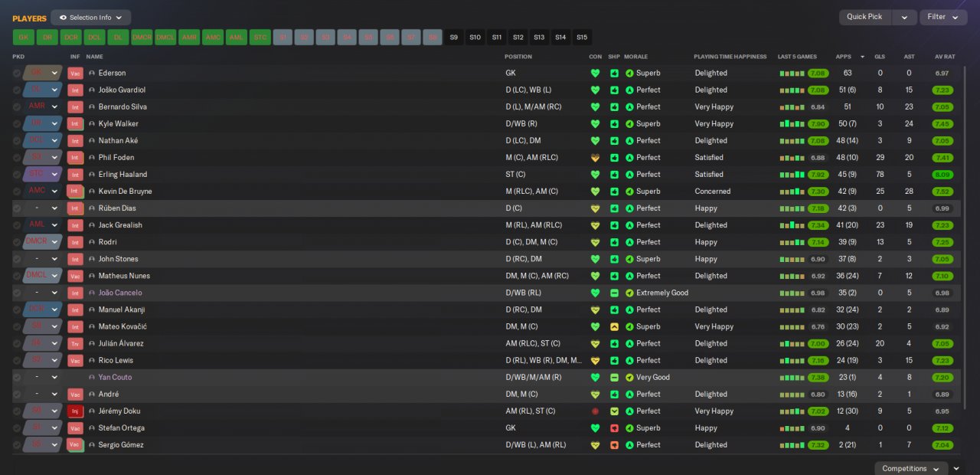This screenshot has width=980, height=475.
Task: Sort by the APPS column header
Action: click(x=844, y=57)
